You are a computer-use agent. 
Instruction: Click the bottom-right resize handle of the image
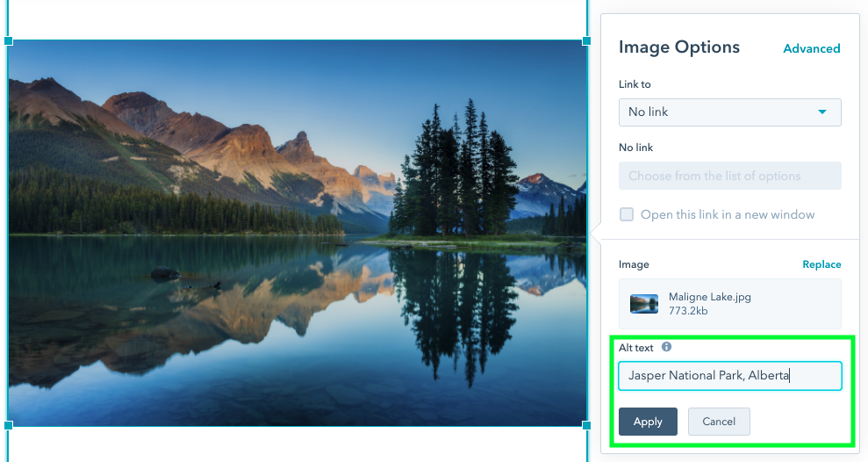pos(586,425)
